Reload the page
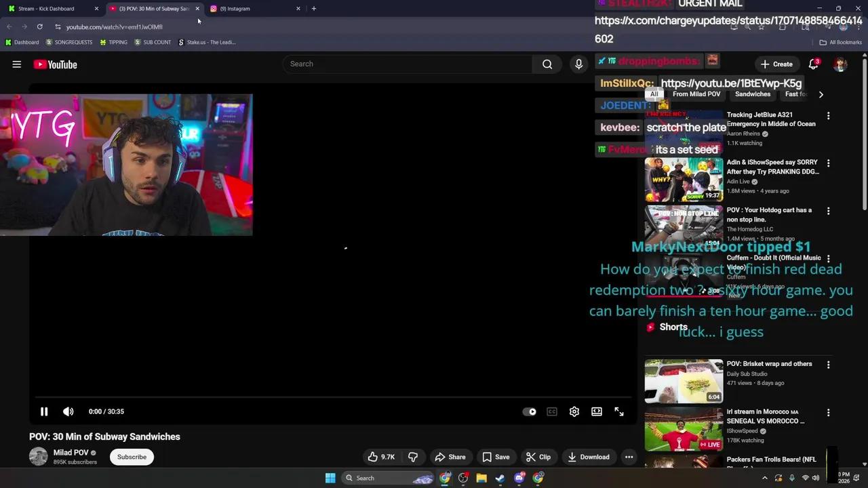The height and width of the screenshot is (488, 868). pos(40,26)
